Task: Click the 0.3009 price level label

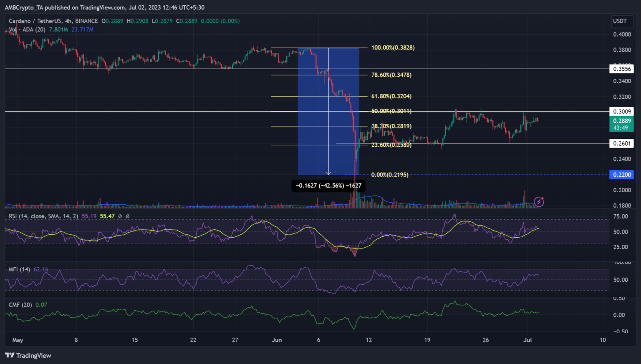Action: click(x=621, y=111)
